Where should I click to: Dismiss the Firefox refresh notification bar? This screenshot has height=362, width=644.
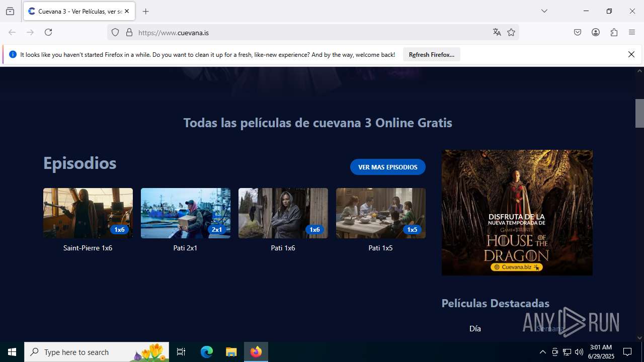click(631, 54)
